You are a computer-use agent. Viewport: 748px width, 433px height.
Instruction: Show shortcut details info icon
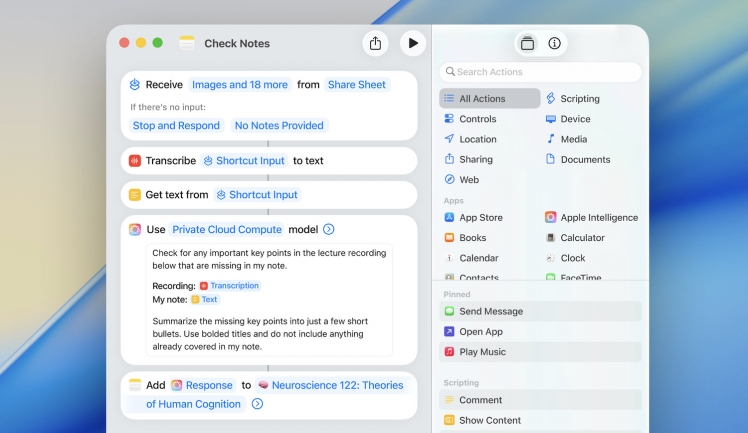(x=555, y=43)
